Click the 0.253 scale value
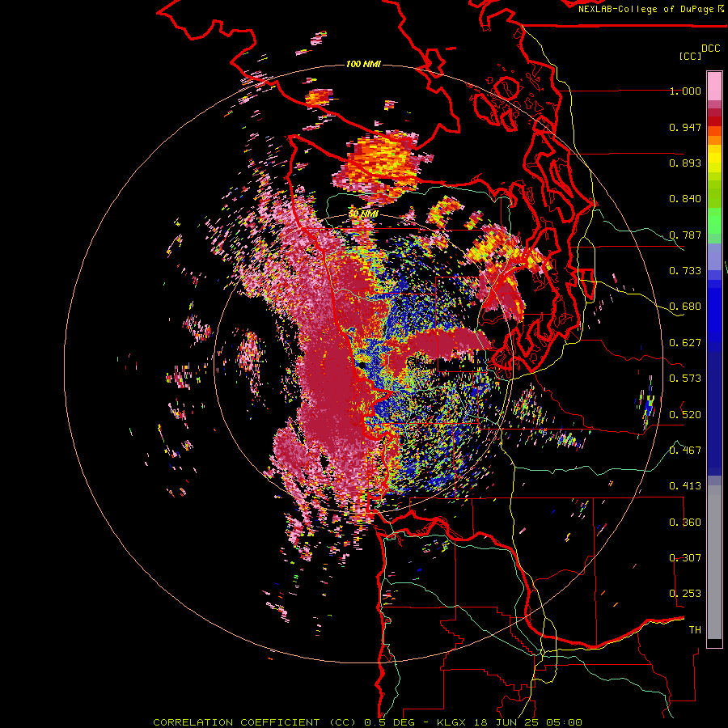Viewport: 728px width, 728px height. (x=685, y=594)
